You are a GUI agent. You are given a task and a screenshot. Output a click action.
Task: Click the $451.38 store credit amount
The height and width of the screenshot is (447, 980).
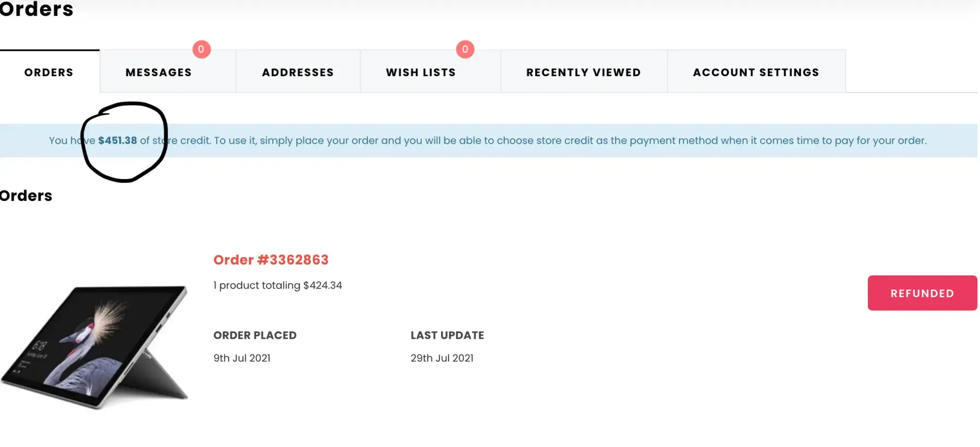pos(118,140)
